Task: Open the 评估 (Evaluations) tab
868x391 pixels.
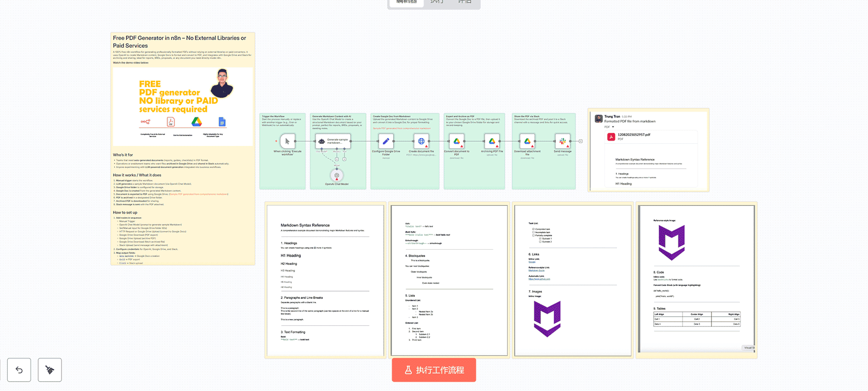Action: [464, 3]
